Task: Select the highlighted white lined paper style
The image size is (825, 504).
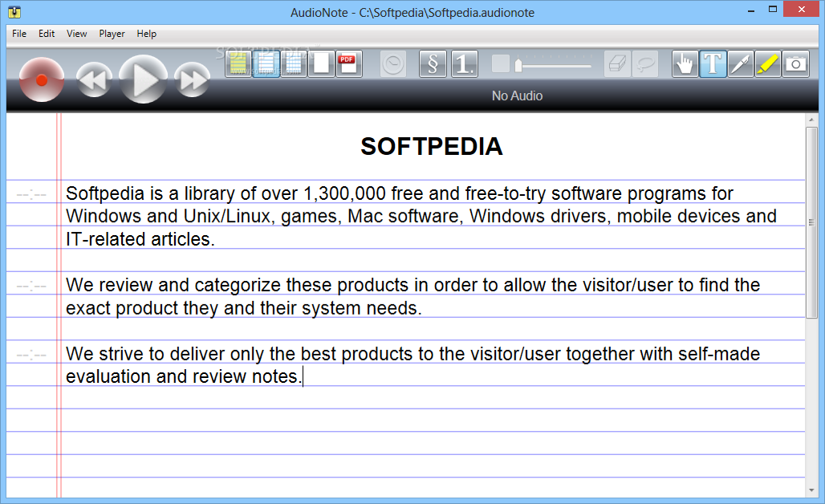Action: click(x=266, y=64)
